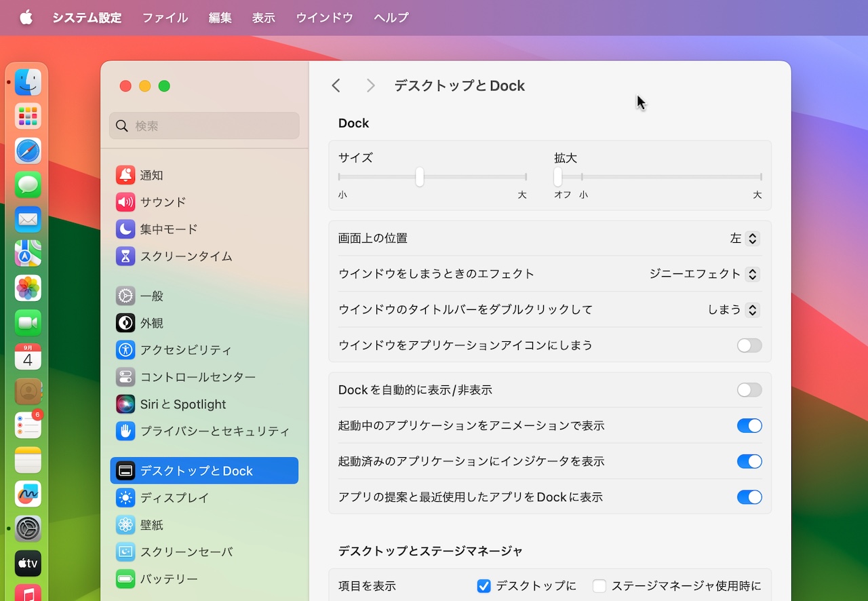This screenshot has width=868, height=601.
Task: Open プライバシーとセキュリティ settings
Action: coord(204,431)
